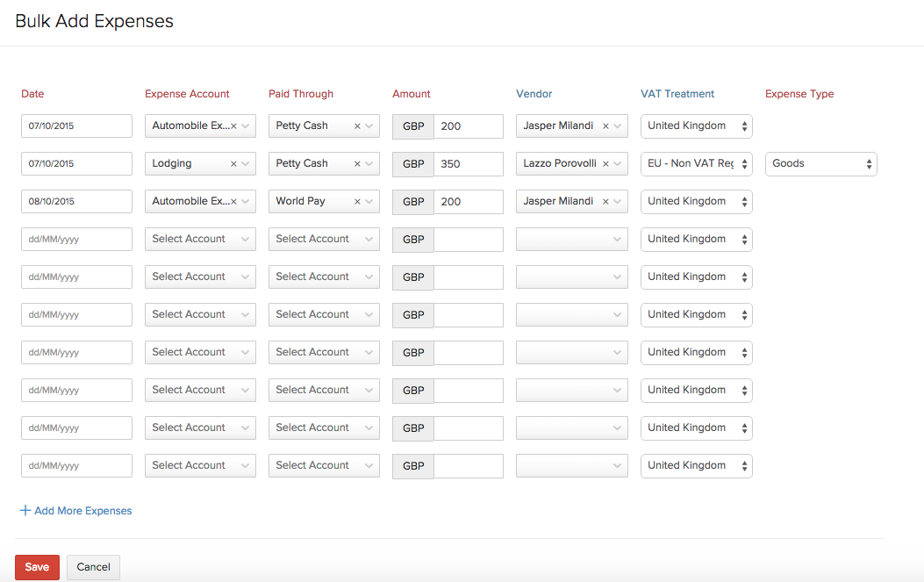Expand the empty vendor dropdown in fourth row
924x582 pixels.
tap(571, 239)
